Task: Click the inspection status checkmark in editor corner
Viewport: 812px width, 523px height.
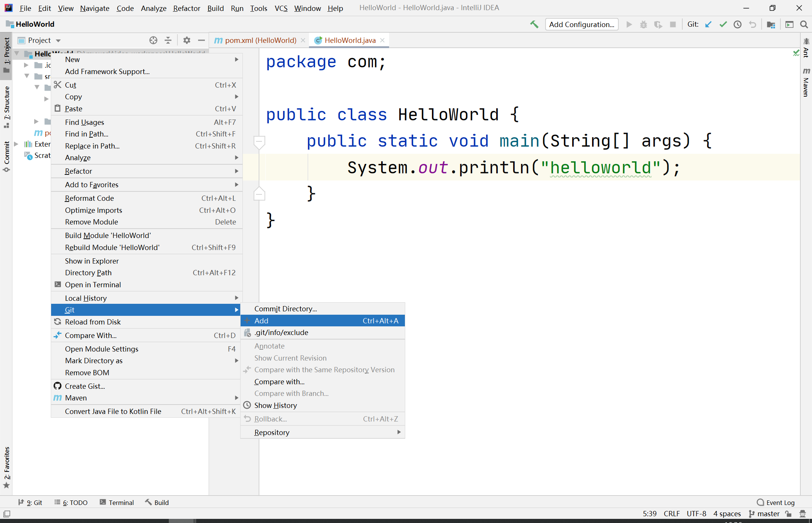Action: click(796, 53)
